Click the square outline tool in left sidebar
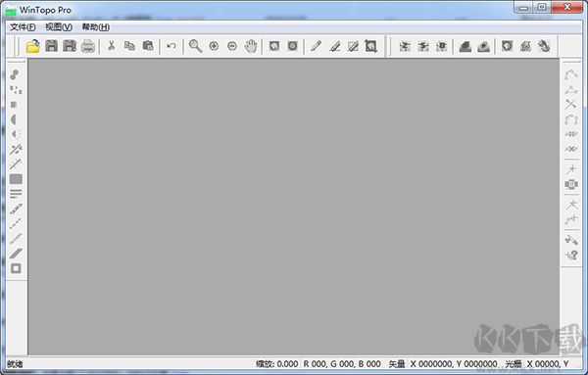This screenshot has width=588, height=375. [x=16, y=268]
